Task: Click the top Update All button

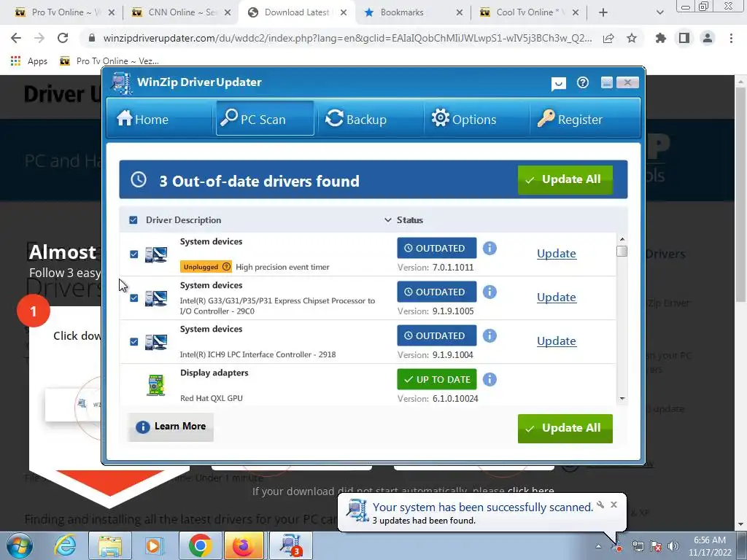Action: [565, 179]
